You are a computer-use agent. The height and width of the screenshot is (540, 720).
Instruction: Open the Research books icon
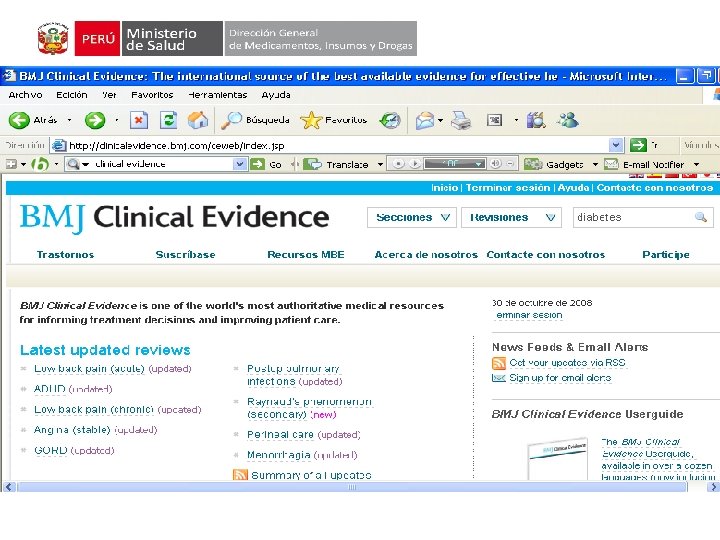click(536, 120)
